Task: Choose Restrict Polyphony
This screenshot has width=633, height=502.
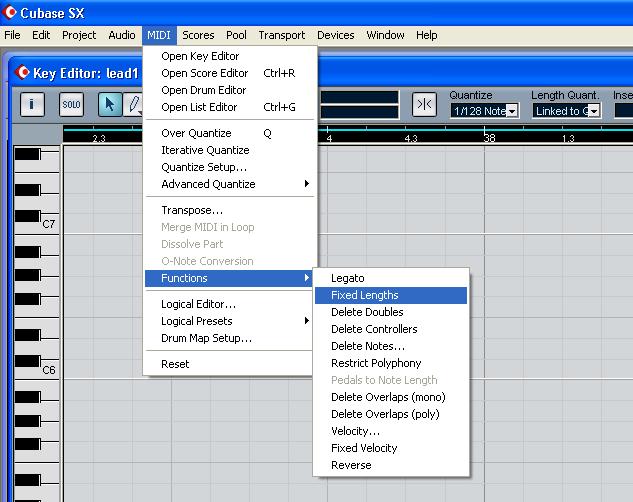Action: [391, 363]
